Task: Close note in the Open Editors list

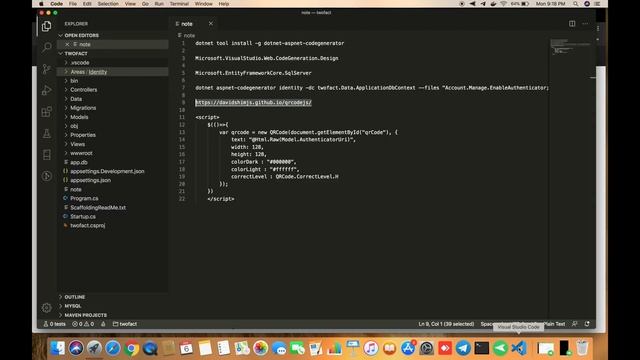Action: pyautogui.click(x=67, y=44)
